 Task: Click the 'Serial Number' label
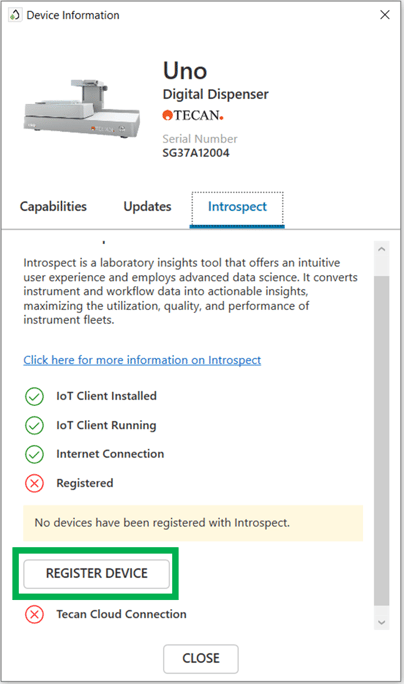200,139
